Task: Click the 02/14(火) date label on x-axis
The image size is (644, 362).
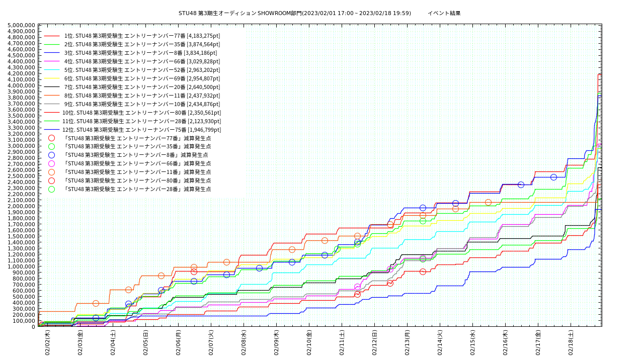Action: point(440,342)
